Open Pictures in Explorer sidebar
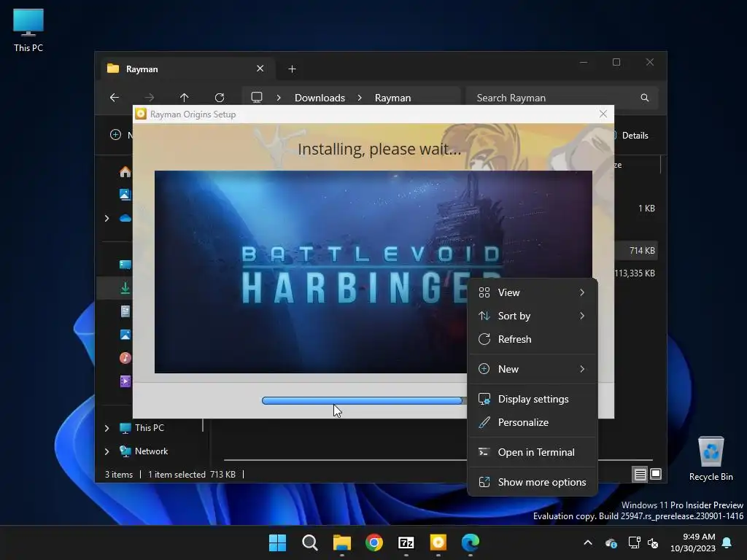 (125, 335)
